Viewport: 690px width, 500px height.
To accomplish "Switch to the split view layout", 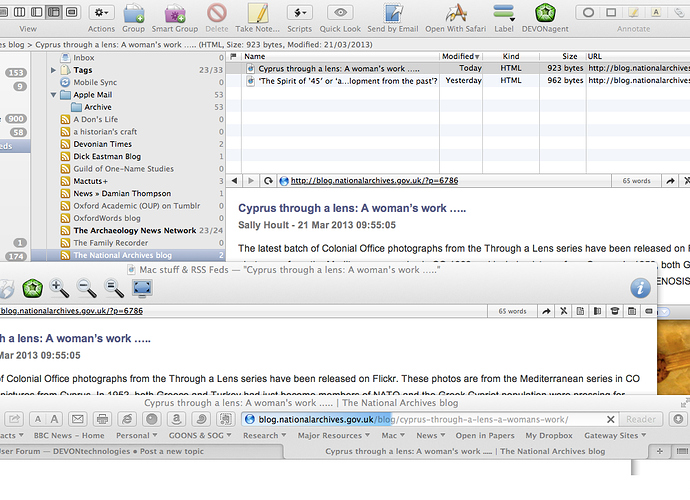I will (37, 12).
